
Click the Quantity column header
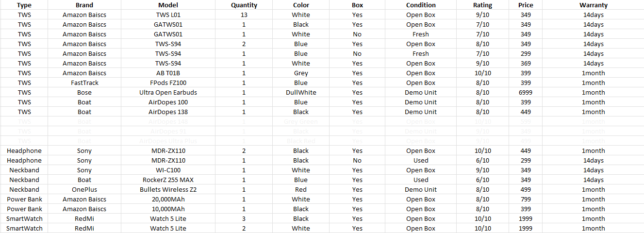244,5
